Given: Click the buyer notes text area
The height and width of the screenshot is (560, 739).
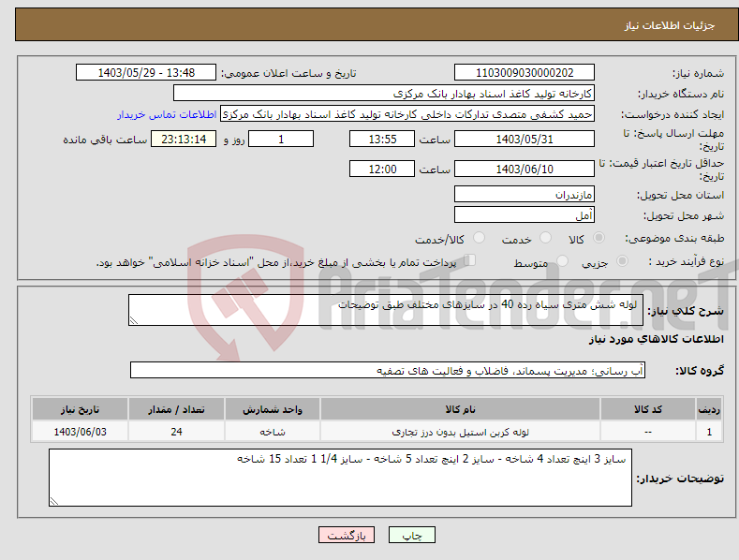Looking at the screenshot, I should 340,478.
